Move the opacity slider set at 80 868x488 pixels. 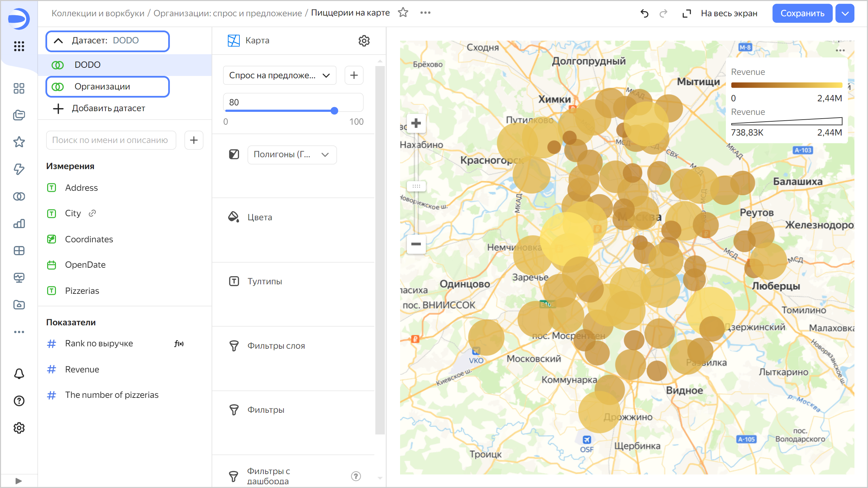[x=334, y=111]
